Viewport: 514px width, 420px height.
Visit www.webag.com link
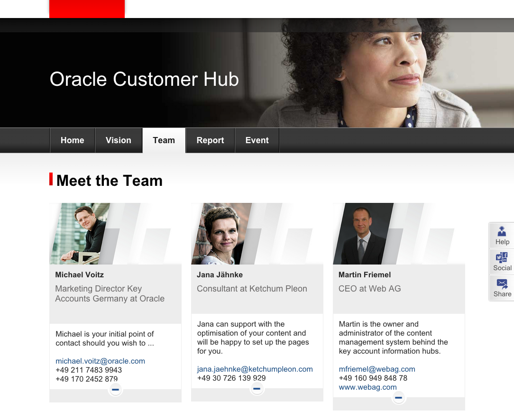pos(368,387)
